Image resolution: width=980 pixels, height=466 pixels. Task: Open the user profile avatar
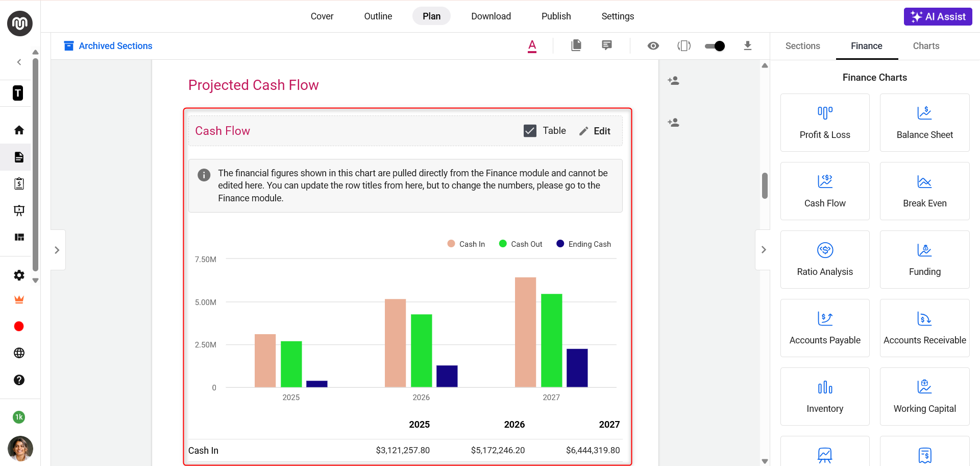(x=20, y=449)
